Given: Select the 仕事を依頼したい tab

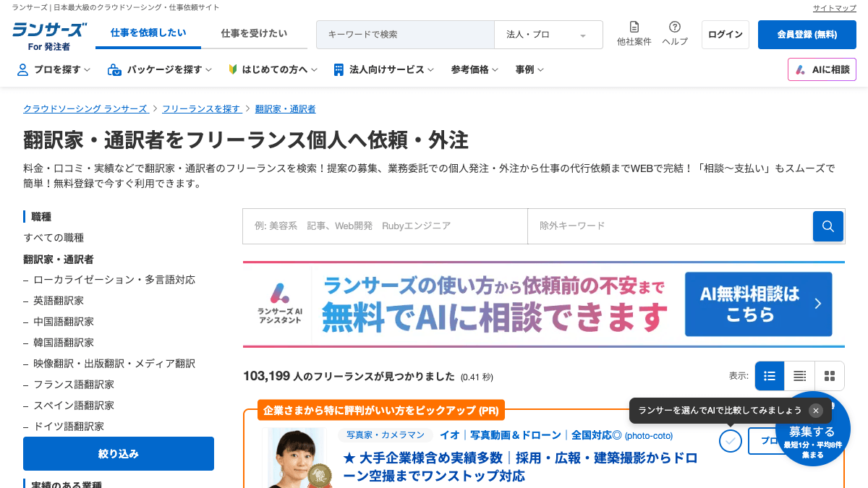Looking at the screenshot, I should tap(148, 33).
